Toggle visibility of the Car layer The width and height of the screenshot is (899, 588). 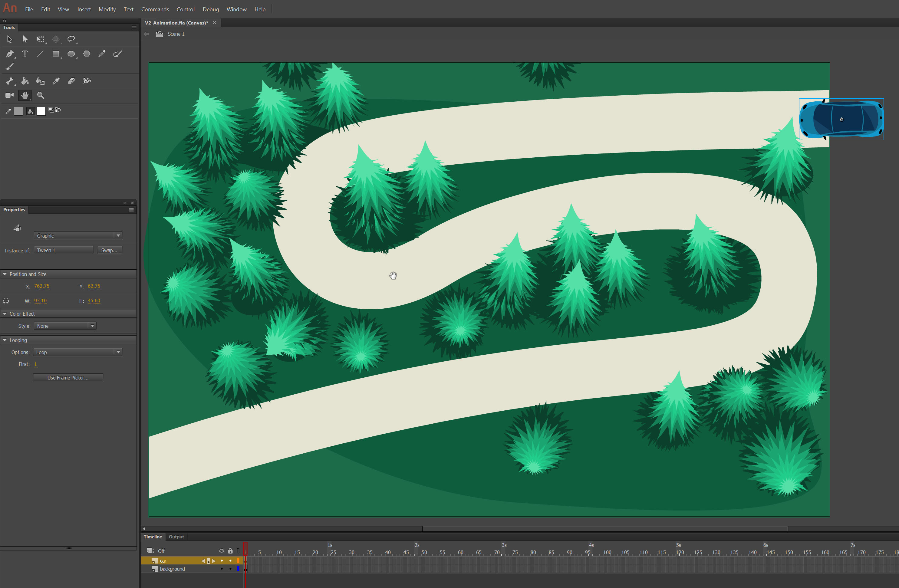click(x=221, y=560)
